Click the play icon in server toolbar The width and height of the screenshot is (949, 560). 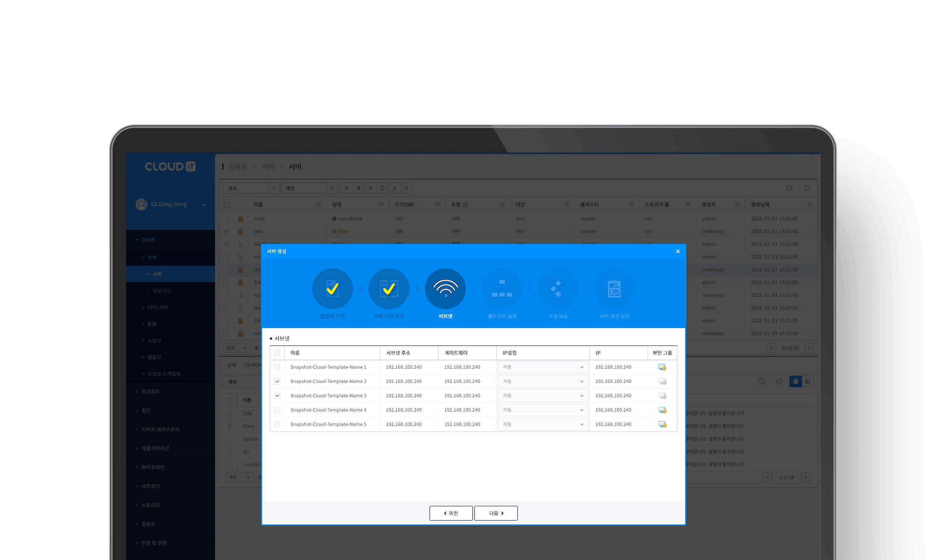[347, 188]
